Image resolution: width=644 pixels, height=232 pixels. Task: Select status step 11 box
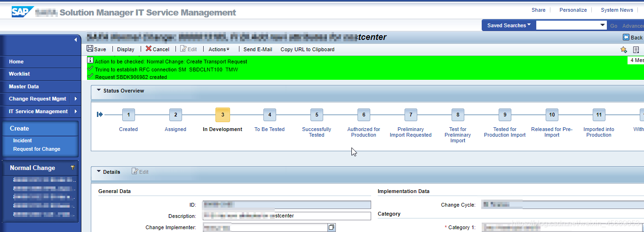(599, 115)
